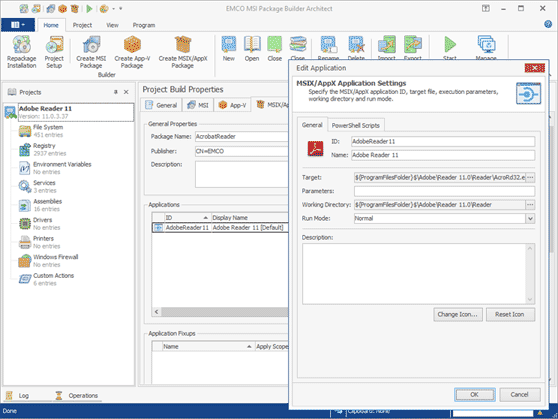Click Publisher field

coord(242,151)
